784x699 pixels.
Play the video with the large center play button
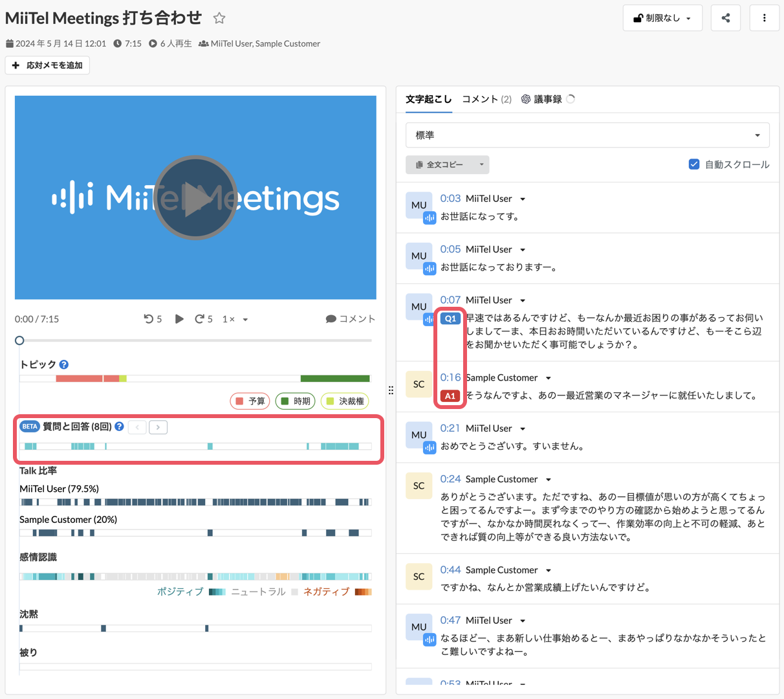pos(195,198)
